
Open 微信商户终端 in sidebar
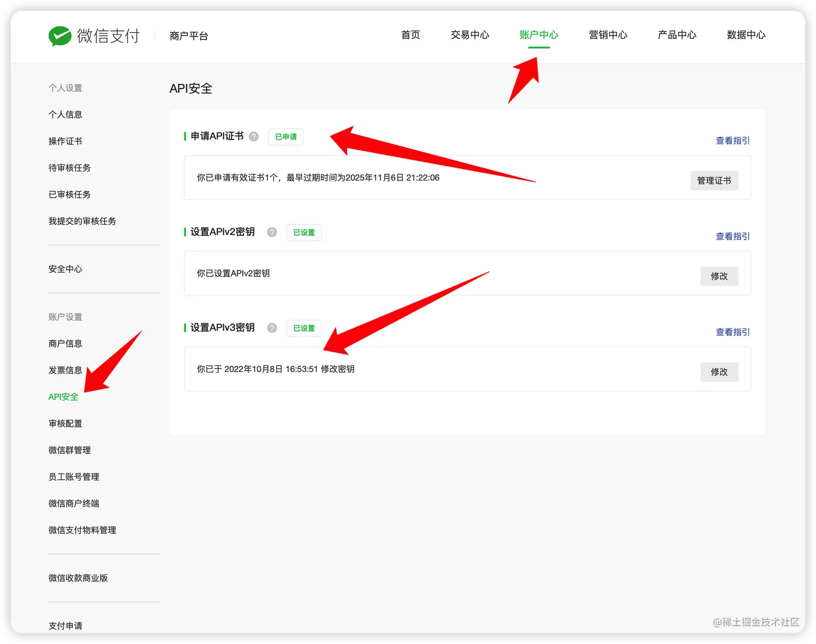click(x=74, y=504)
